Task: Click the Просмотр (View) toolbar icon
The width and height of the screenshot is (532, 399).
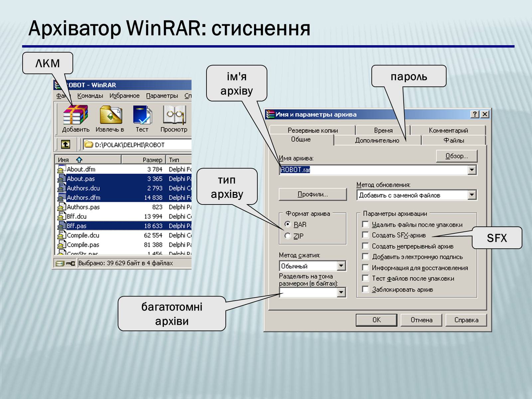Action: (x=174, y=115)
